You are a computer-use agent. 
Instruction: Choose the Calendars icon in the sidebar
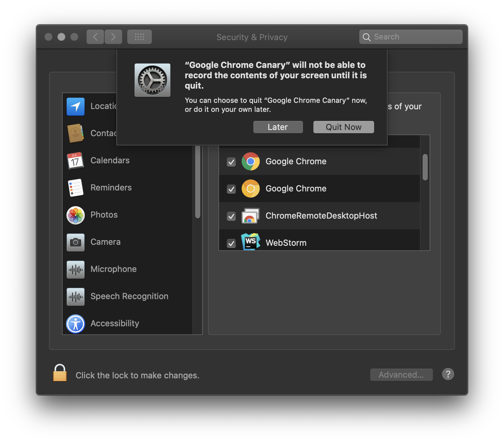click(75, 160)
